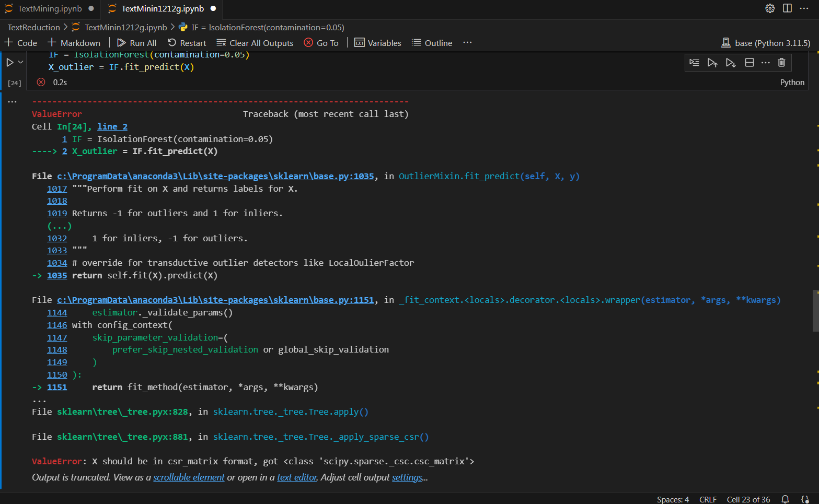
Task: Show the notebook Outline
Action: click(432, 43)
